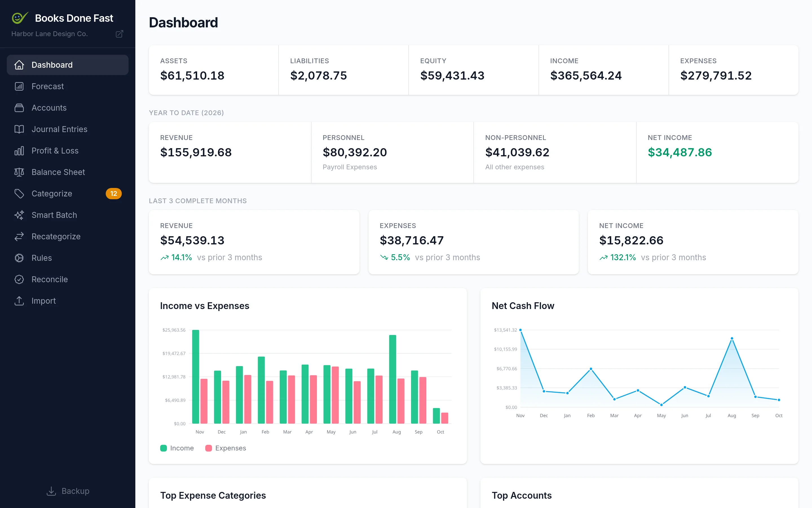Click the Personnel amount $80,392.20
The width and height of the screenshot is (812, 508).
[355, 152]
